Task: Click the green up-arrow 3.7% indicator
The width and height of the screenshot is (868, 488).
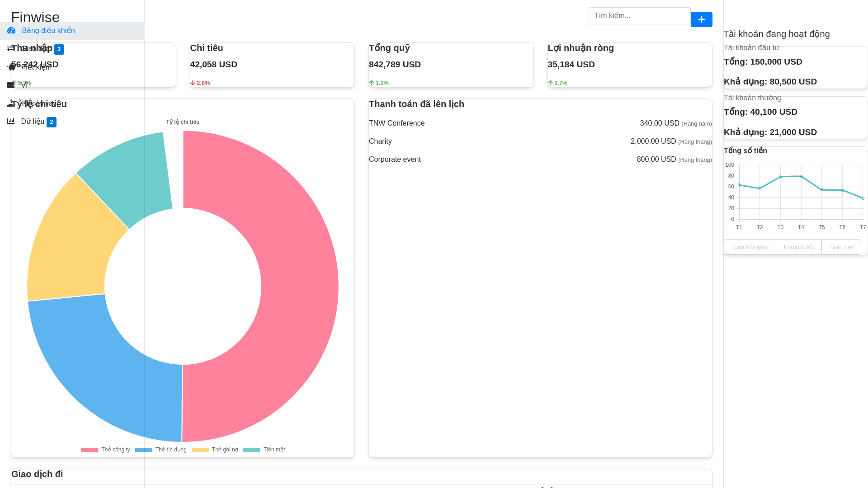Action: [558, 83]
